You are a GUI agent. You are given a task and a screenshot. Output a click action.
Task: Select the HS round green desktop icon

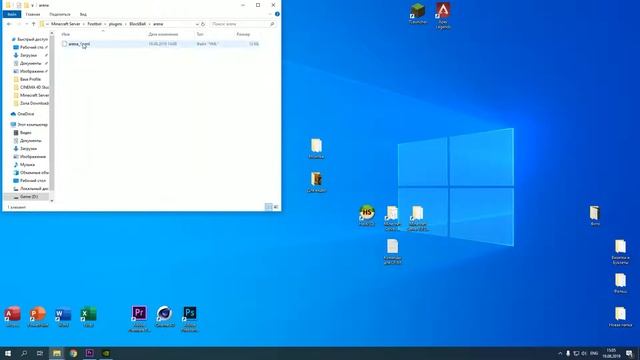(x=367, y=215)
